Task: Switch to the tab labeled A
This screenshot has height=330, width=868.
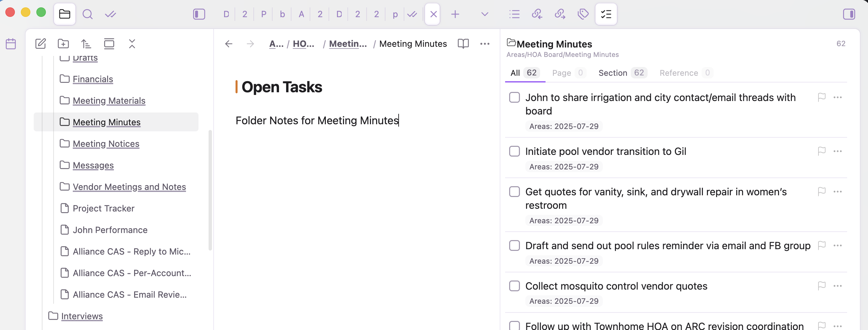Action: click(302, 14)
